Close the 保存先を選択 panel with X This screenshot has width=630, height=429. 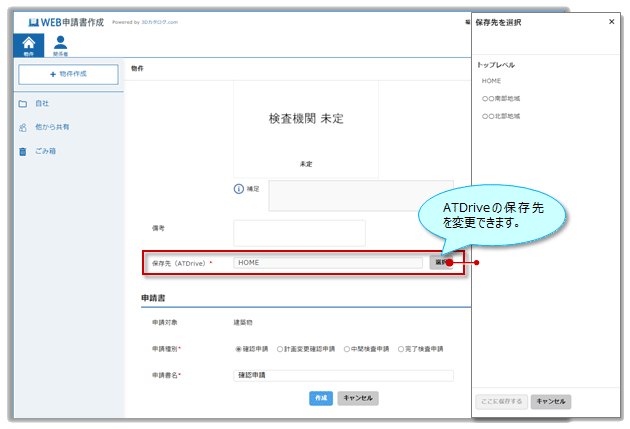pos(611,21)
